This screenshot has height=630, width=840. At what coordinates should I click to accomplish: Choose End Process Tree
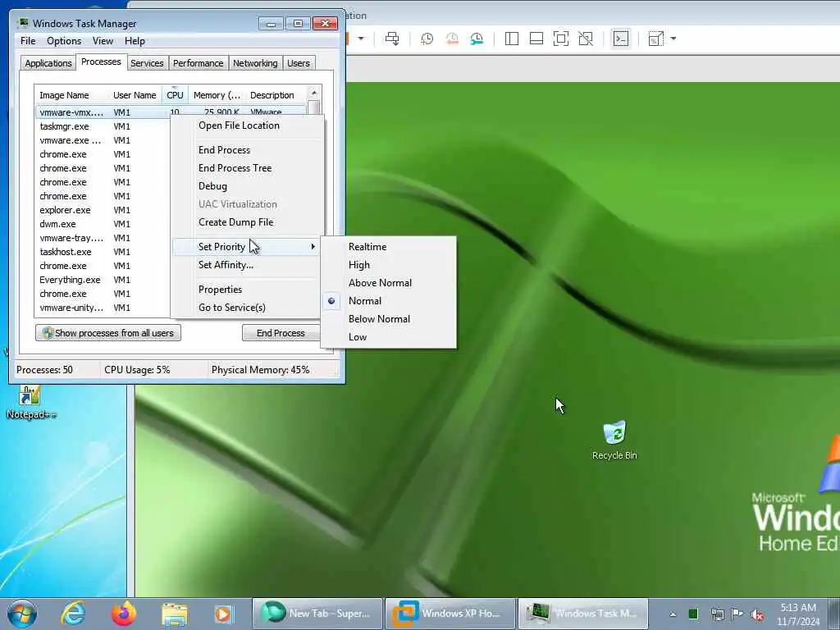coord(247,168)
